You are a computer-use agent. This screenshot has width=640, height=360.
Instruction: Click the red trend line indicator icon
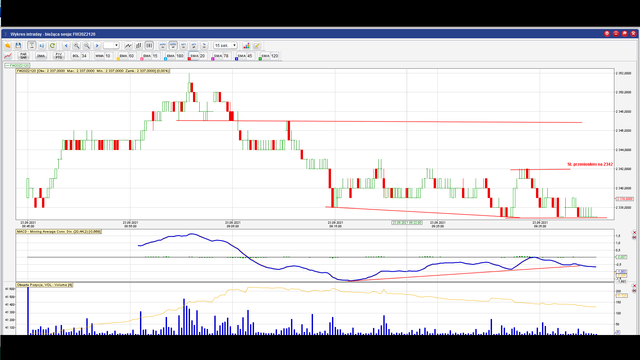8,56
